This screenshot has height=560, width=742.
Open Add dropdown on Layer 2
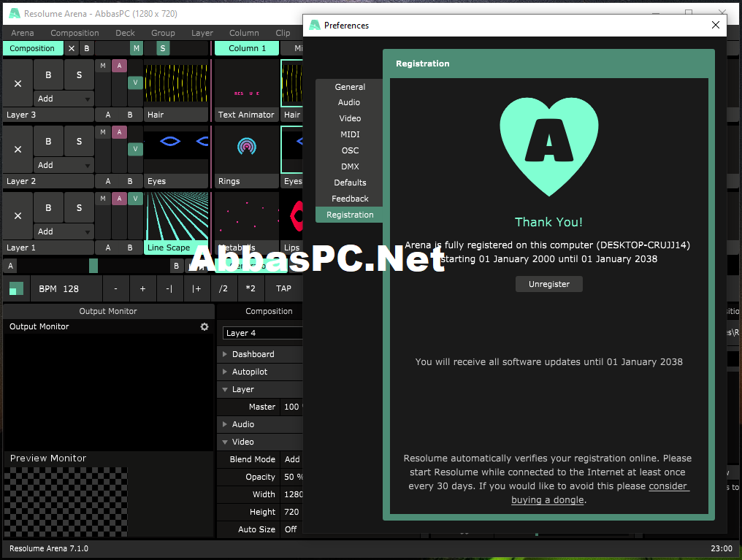[x=64, y=165]
